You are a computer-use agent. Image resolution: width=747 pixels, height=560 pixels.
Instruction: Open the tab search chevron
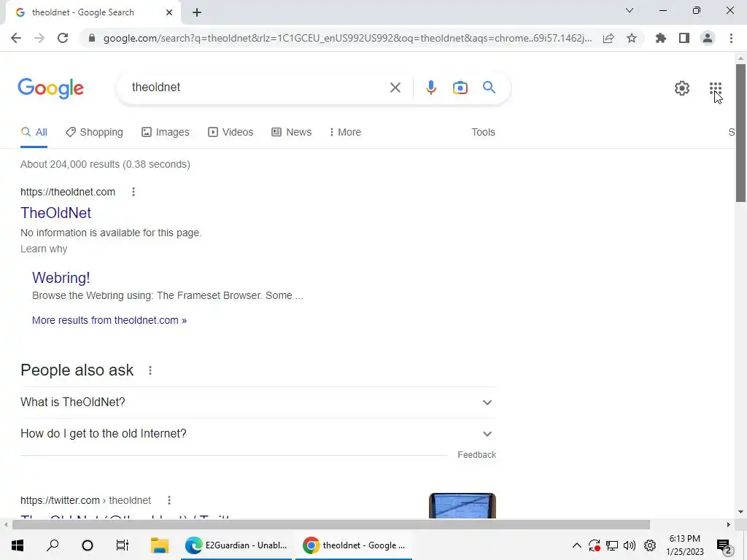click(x=630, y=10)
